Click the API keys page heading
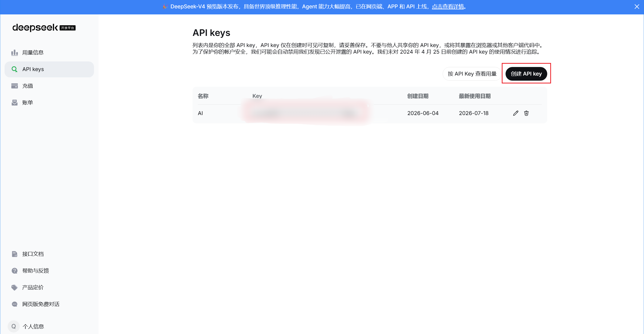The image size is (644, 334). [211, 33]
